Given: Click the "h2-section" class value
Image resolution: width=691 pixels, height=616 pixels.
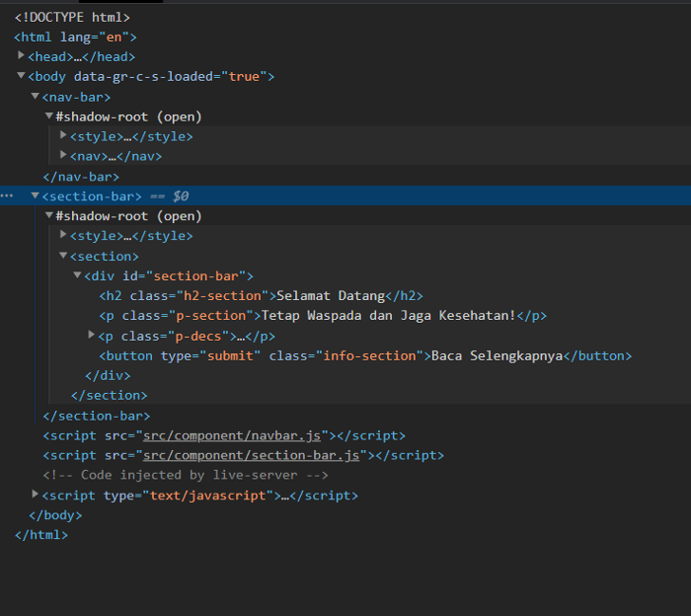Looking at the screenshot, I should click(222, 296).
